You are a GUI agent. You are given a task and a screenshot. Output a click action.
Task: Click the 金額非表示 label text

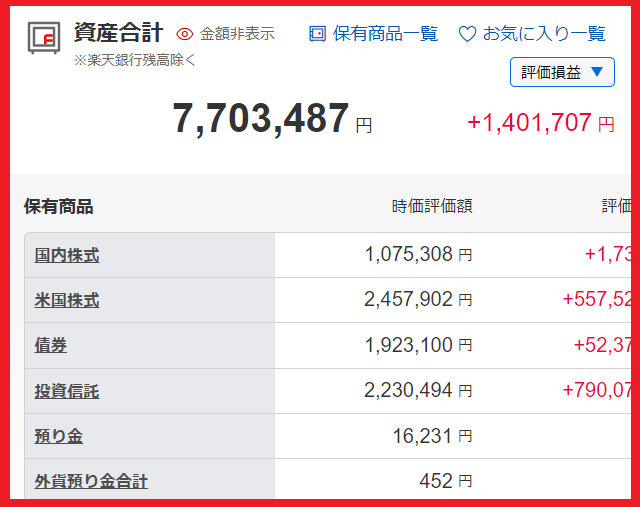pyautogui.click(x=237, y=34)
